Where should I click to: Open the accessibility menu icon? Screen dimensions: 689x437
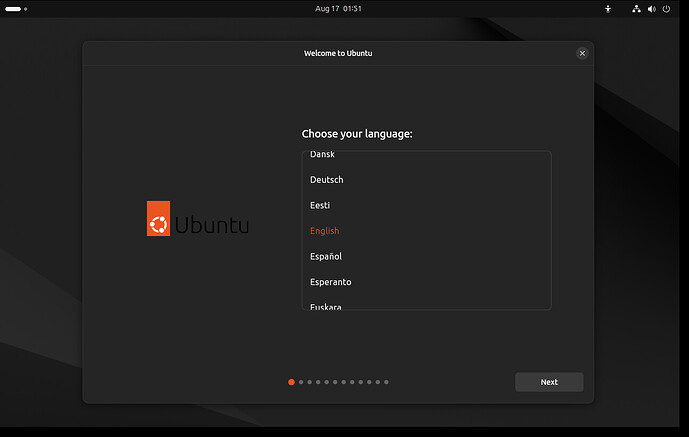[x=608, y=9]
